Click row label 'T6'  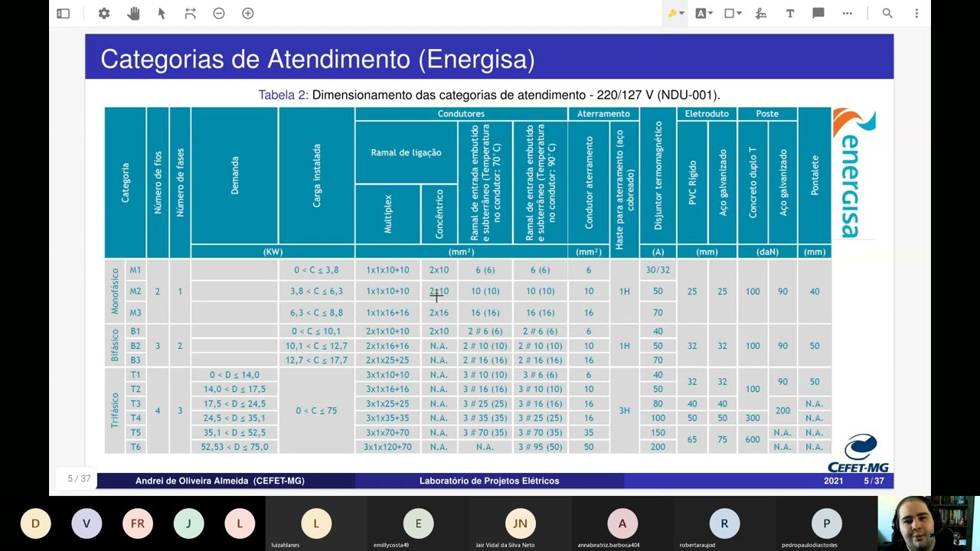(x=136, y=447)
